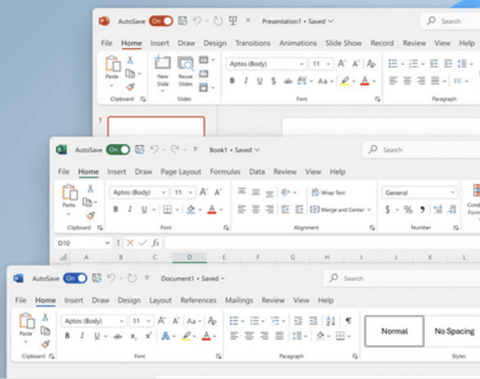The image size is (480, 379).
Task: Toggle Word AutoSave switch
Action: (75, 278)
